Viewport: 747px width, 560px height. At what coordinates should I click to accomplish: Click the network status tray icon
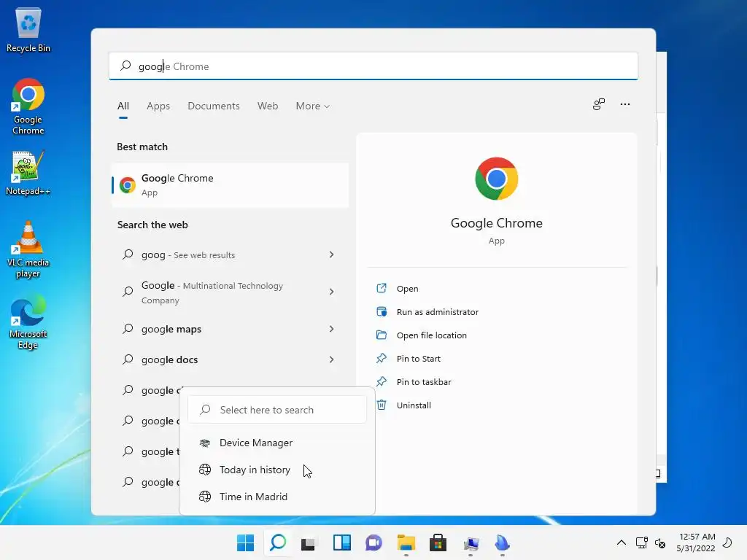coord(641,542)
